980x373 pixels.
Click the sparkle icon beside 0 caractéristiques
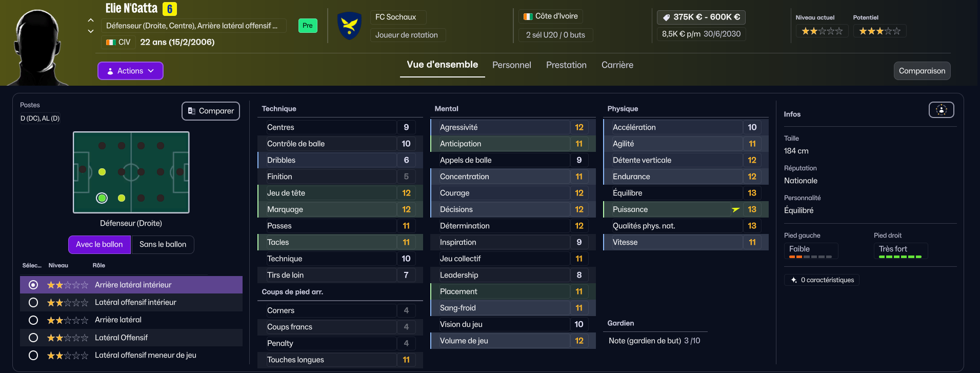(x=794, y=280)
